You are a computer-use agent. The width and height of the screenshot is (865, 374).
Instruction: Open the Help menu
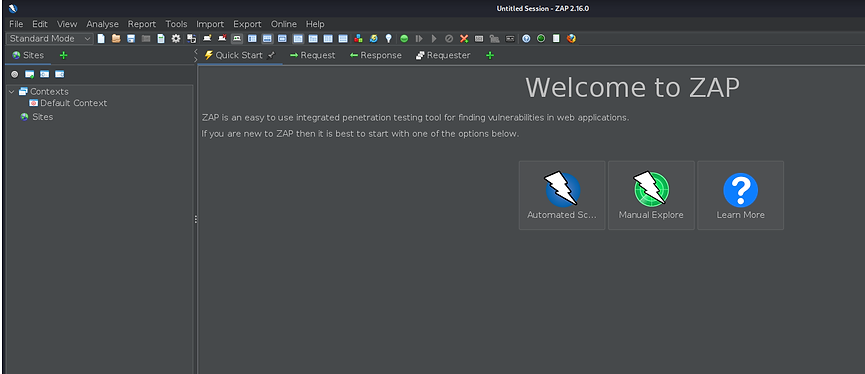point(315,24)
